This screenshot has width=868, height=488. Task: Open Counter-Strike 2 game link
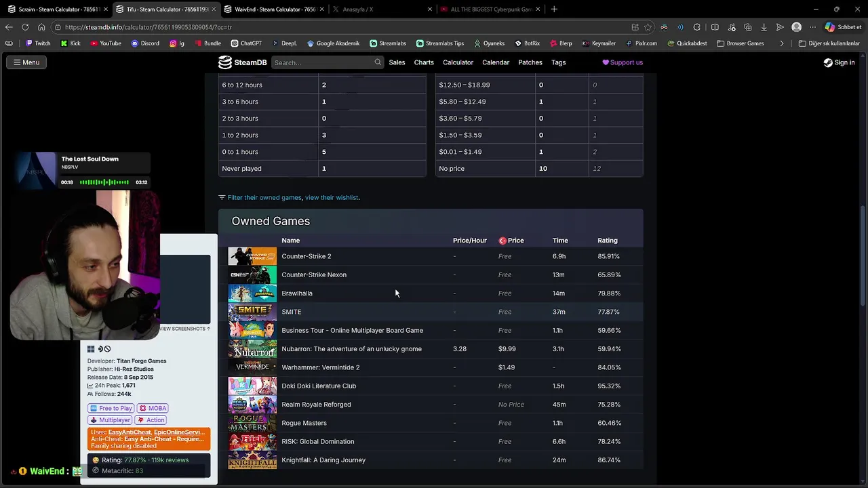pyautogui.click(x=307, y=256)
